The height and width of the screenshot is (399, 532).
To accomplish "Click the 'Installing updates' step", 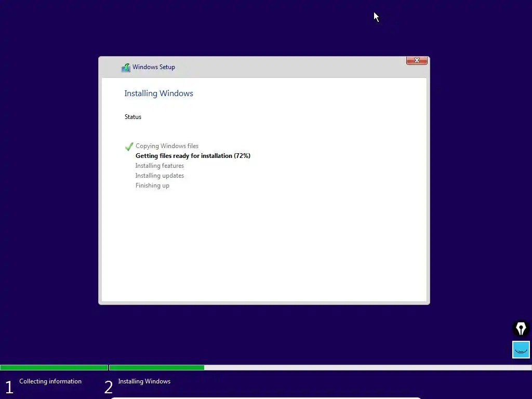I will (159, 176).
